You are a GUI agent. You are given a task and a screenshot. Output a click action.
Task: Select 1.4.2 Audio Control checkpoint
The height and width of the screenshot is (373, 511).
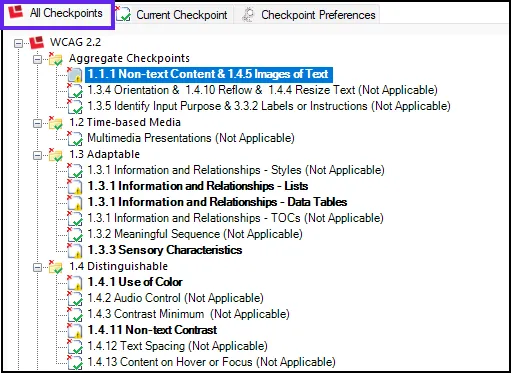175,298
